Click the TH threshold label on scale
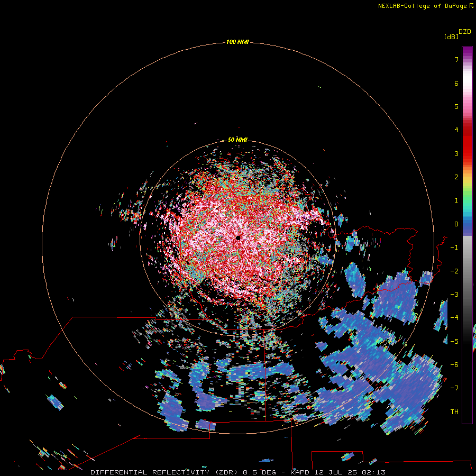Viewport: 476px width, 476px height. point(454,411)
